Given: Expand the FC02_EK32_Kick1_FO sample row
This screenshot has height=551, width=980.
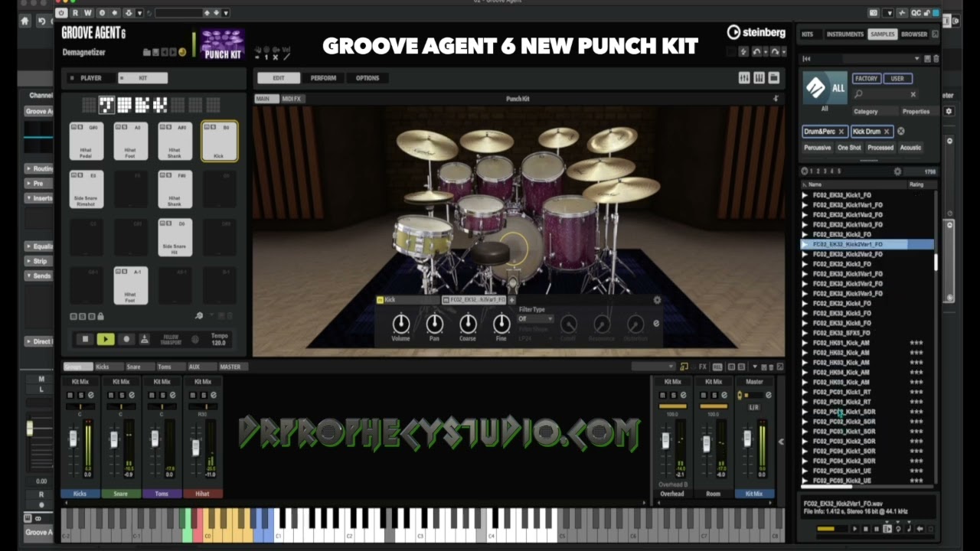Looking at the screenshot, I should click(x=805, y=195).
